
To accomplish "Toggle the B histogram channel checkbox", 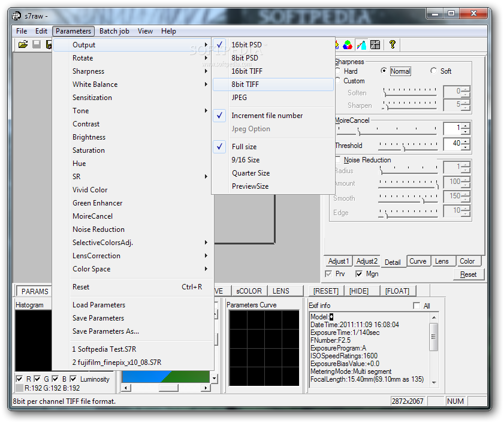I will click(55, 379).
